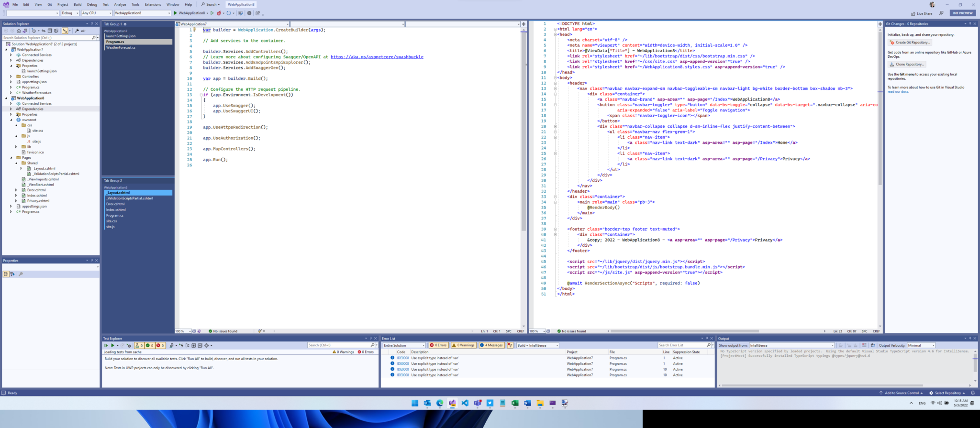Open Excel from the taskbar
Screen dimensions: 980x428
pos(515,403)
